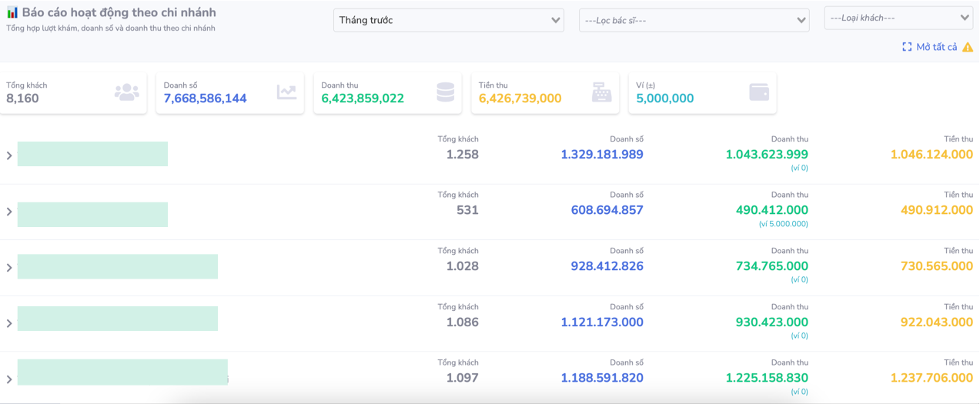Click the 7,668,586,144 Doanh số total
The height and width of the screenshot is (404, 980).
pyautogui.click(x=205, y=98)
